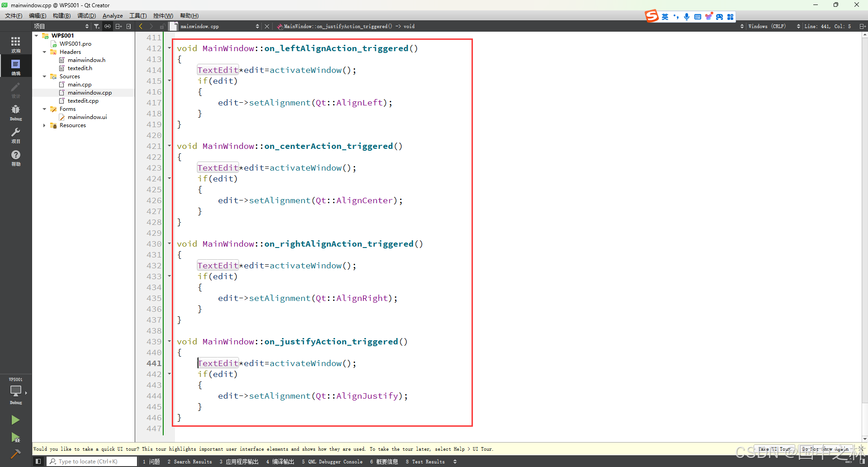The width and height of the screenshot is (868, 467).
Task: Open Sogou skin shirt icon
Action: click(x=708, y=17)
